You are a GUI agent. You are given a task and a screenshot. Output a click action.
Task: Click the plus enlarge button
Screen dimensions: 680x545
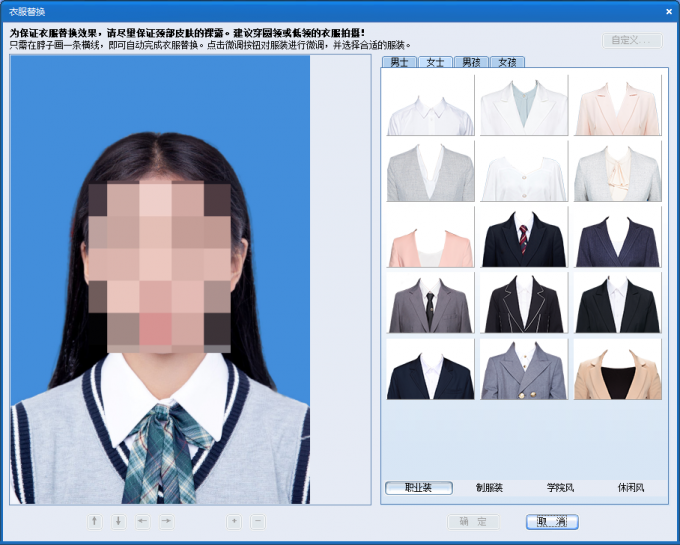tap(234, 522)
